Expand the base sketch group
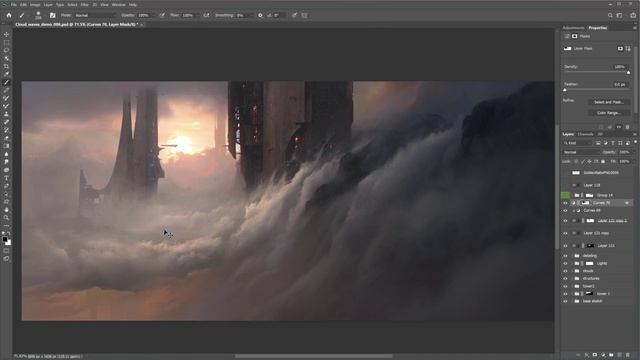The image size is (640, 360). (572, 301)
